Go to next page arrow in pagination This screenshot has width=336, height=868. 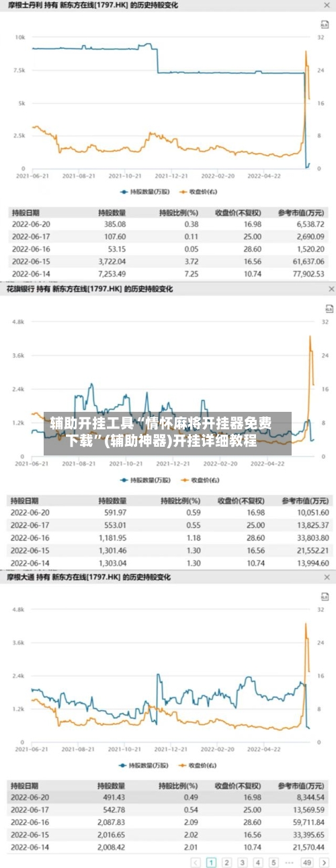coord(324,862)
